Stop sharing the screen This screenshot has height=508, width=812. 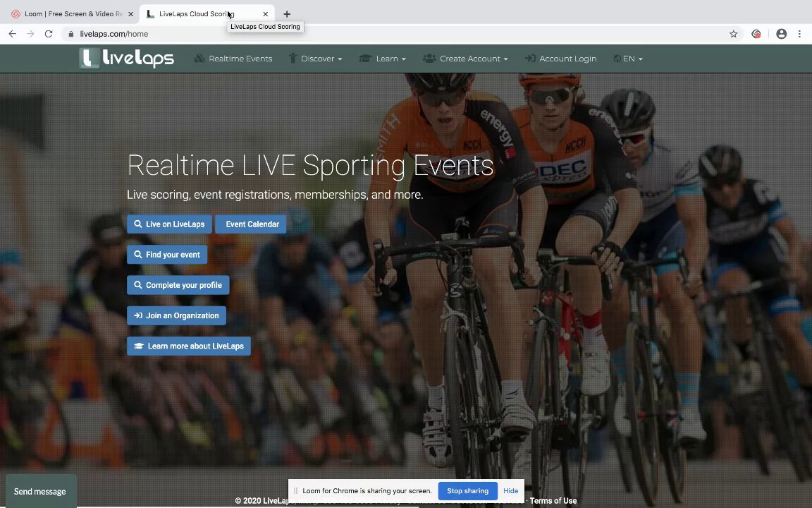[467, 490]
